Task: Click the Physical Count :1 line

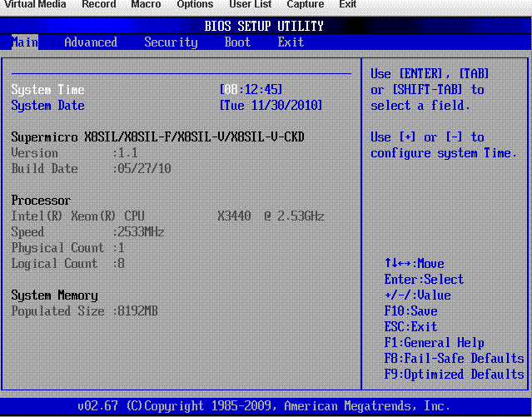Action: point(68,248)
